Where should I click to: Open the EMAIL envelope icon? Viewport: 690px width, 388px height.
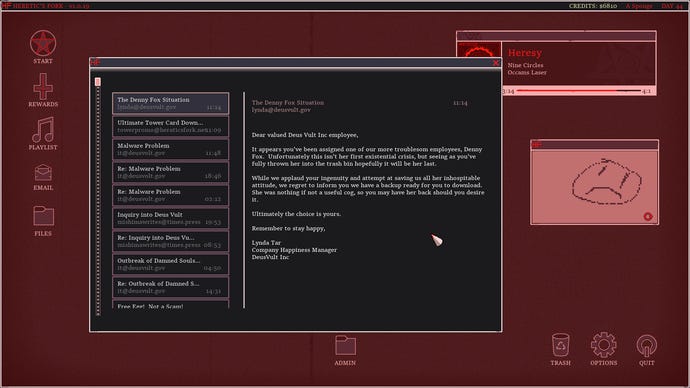43,172
